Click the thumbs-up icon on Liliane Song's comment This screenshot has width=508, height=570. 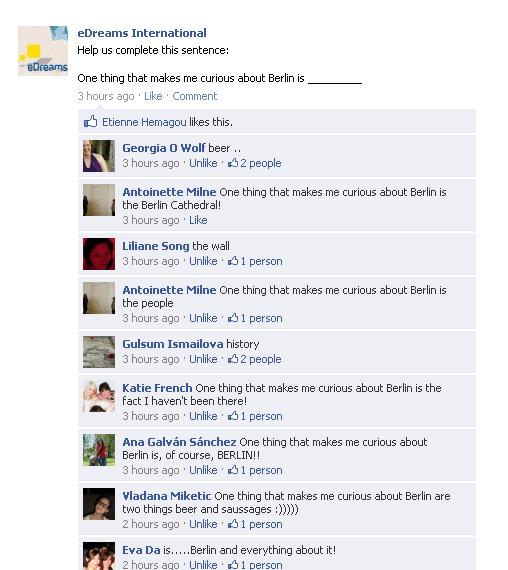tap(233, 261)
